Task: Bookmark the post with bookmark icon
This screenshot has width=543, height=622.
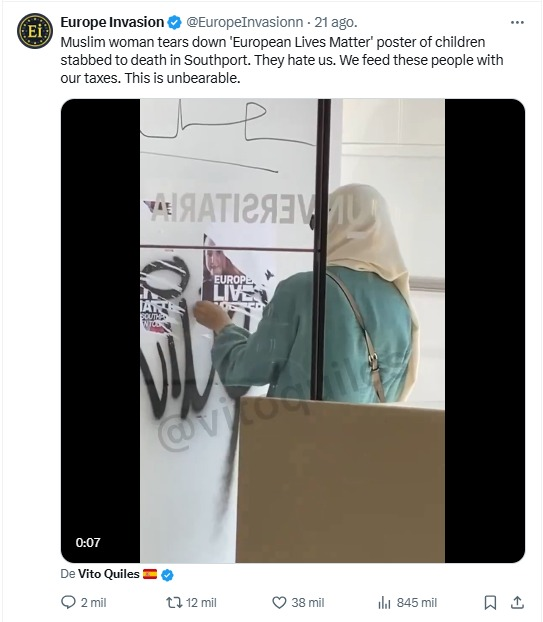Action: [490, 603]
